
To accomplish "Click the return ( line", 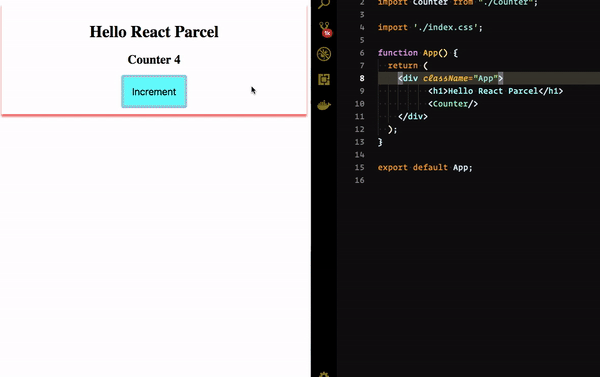I will point(408,65).
